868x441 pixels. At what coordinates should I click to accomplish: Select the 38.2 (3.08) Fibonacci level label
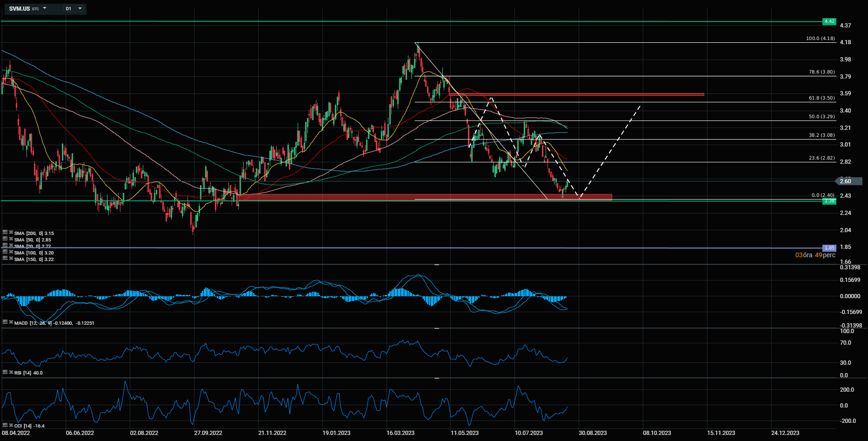pos(822,135)
